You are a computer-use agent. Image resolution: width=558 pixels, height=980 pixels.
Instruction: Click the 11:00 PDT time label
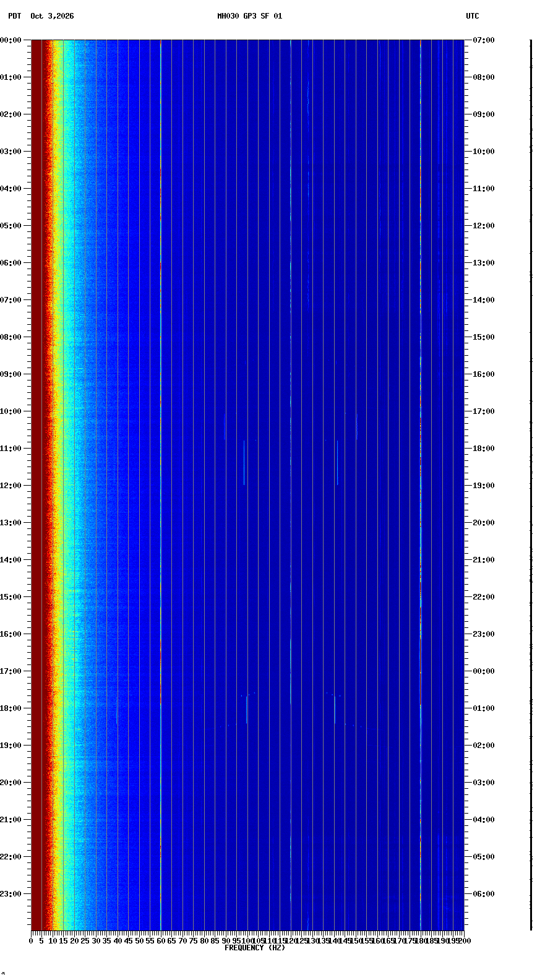11,449
